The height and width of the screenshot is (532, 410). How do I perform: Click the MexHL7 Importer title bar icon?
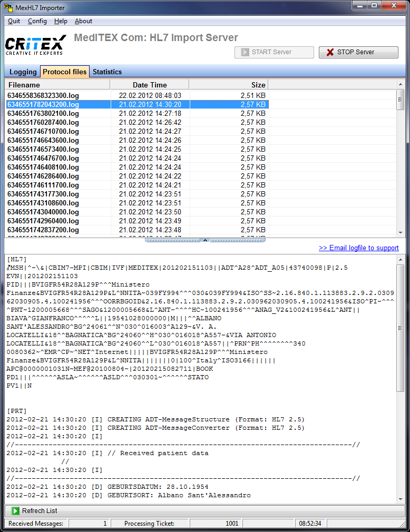coord(8,7)
